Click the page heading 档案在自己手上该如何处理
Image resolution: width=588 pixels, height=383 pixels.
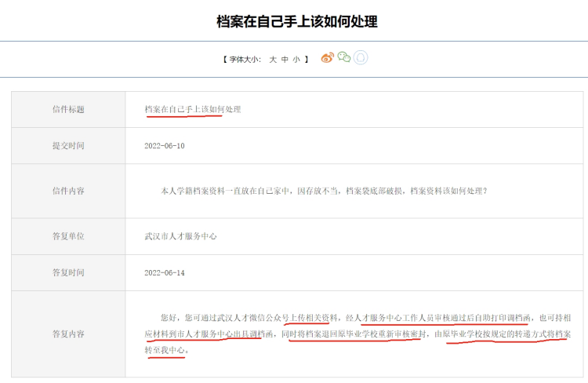pyautogui.click(x=297, y=21)
